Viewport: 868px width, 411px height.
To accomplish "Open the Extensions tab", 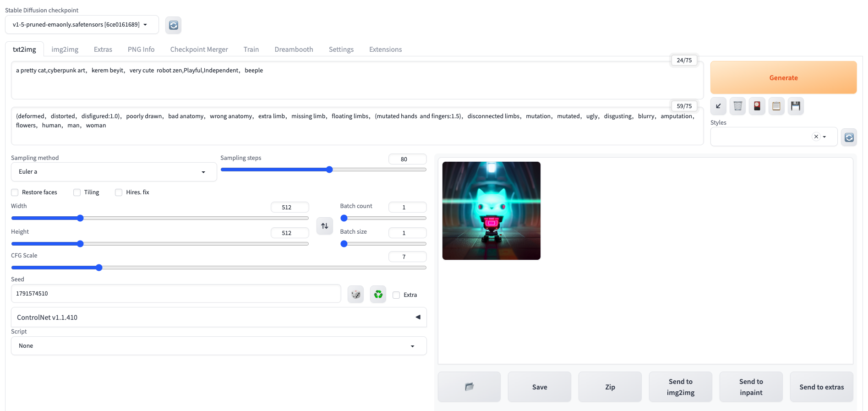I will [x=386, y=49].
